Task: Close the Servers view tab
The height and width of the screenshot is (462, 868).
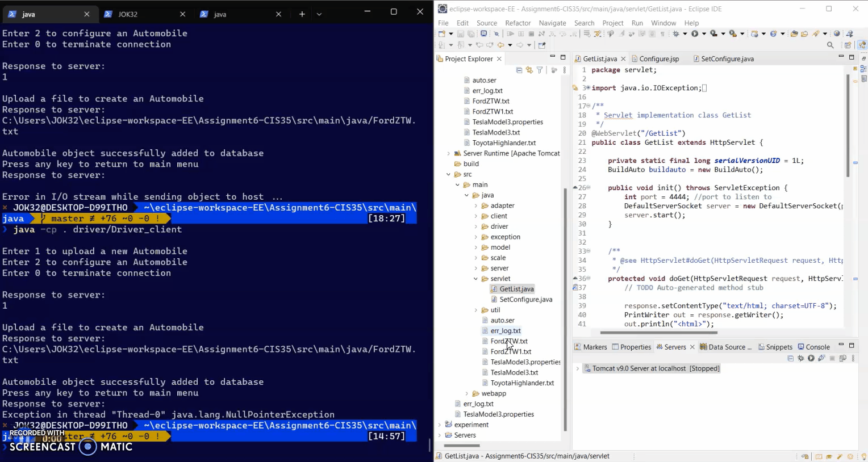Action: pos(692,347)
